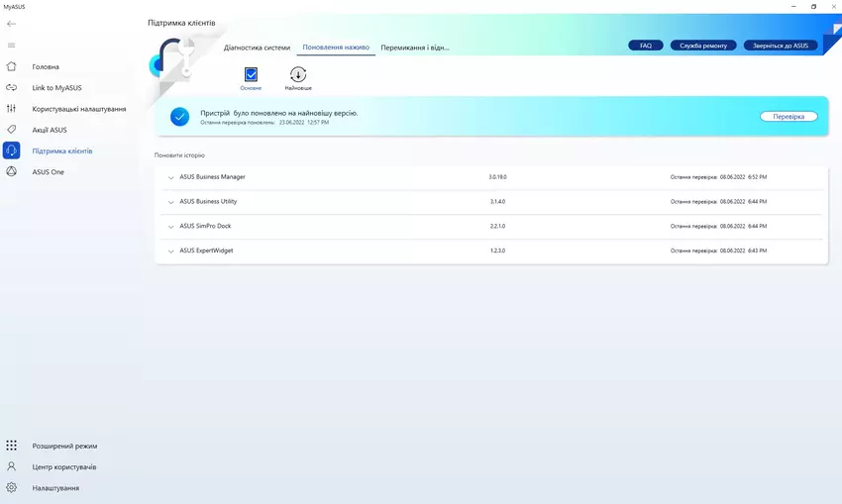Open the Перемикання і відн... tab
Screen dimensions: 842x504
(415, 47)
